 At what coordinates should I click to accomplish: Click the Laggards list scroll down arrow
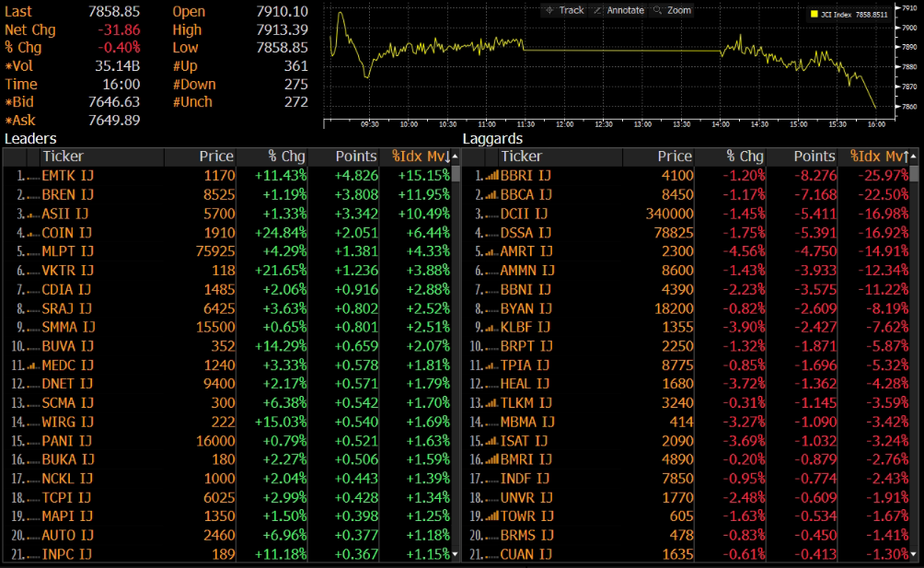[913, 554]
